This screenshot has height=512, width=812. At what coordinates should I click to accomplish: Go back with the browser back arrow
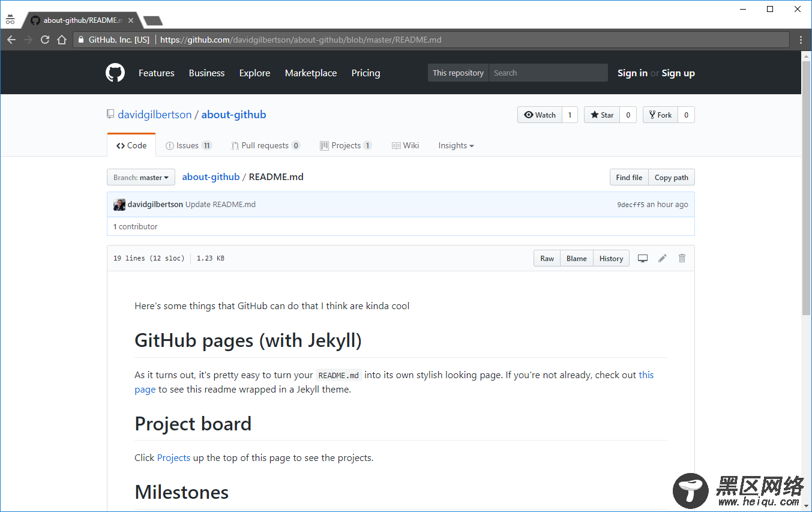point(11,40)
